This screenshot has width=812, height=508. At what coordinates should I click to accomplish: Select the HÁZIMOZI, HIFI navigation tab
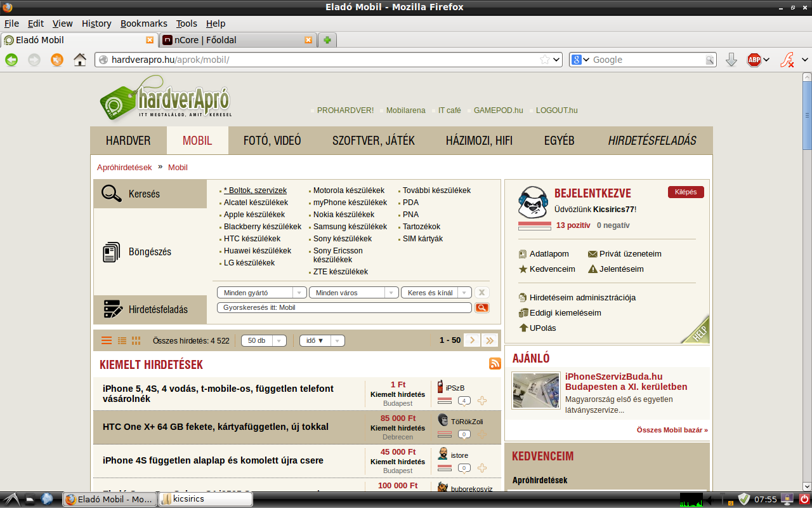[x=479, y=140]
